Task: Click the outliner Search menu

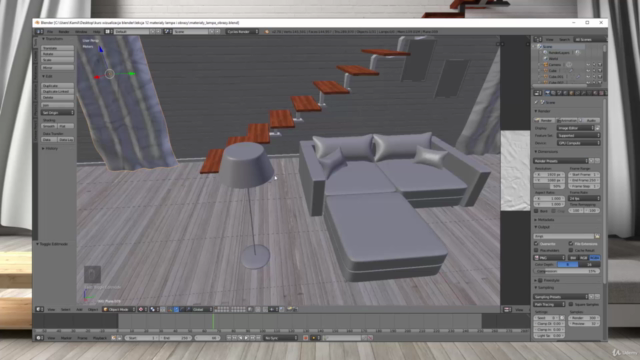Action: (x=564, y=39)
